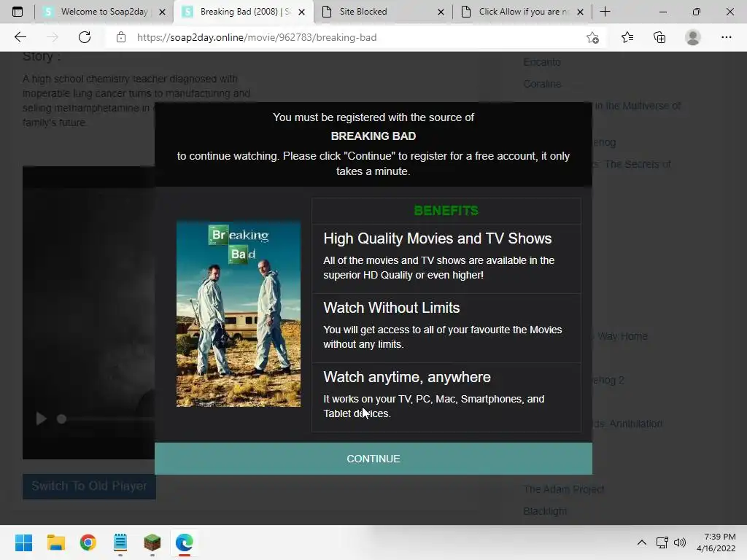Open the Favorites list icon
Viewport: 747px width, 560px height.
627,37
